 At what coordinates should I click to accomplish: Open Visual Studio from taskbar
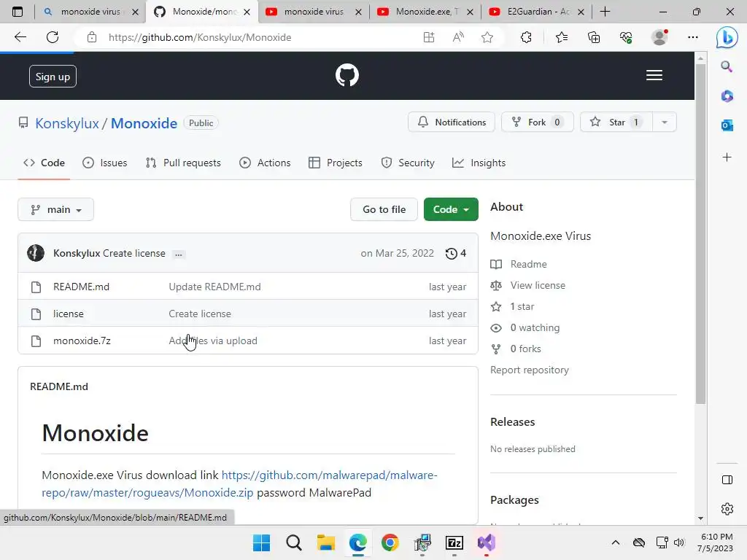pyautogui.click(x=487, y=542)
